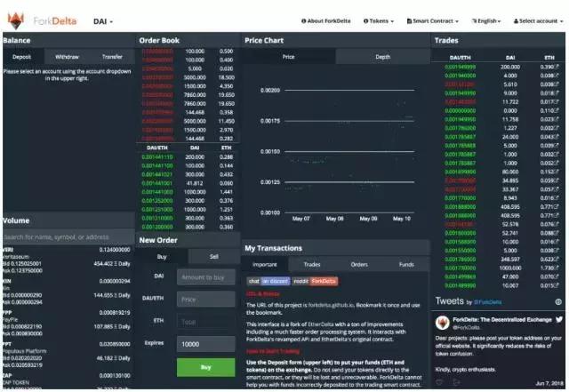The height and width of the screenshot is (392, 569).
Task: Open the chat on discord badge
Action: [268, 281]
